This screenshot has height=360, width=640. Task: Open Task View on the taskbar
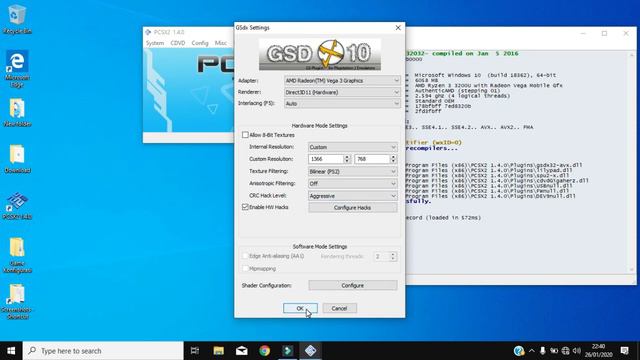195,351
